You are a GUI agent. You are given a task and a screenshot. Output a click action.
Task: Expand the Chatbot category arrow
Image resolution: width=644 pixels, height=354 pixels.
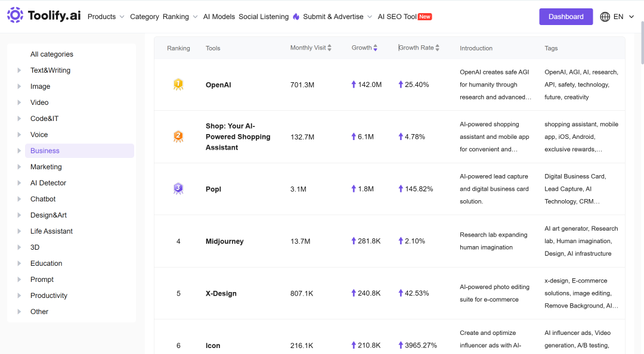[x=19, y=199]
